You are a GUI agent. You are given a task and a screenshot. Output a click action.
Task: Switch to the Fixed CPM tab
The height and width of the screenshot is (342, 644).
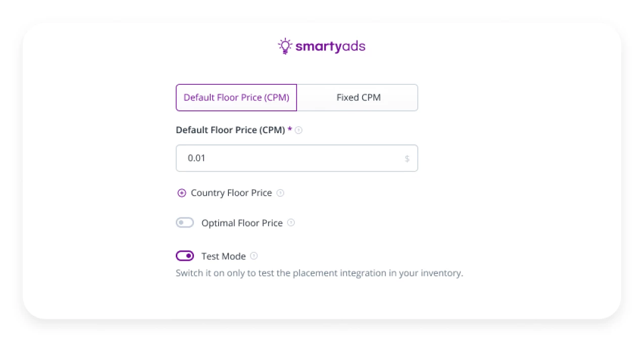point(358,97)
